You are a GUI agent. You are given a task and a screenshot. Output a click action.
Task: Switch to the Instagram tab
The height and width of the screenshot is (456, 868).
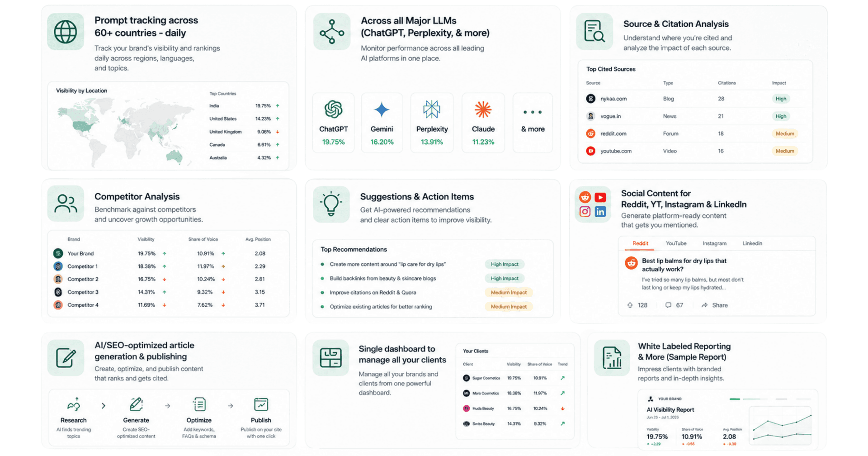point(714,243)
